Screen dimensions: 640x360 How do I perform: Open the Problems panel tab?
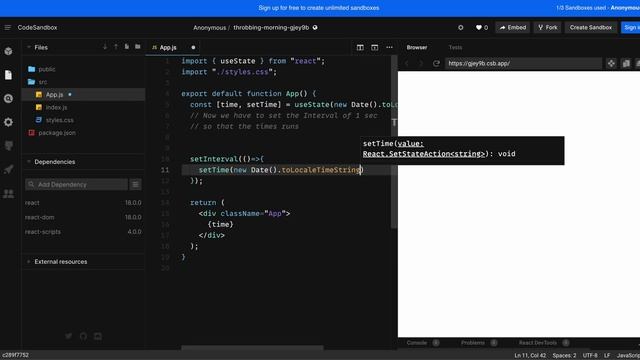pos(473,343)
